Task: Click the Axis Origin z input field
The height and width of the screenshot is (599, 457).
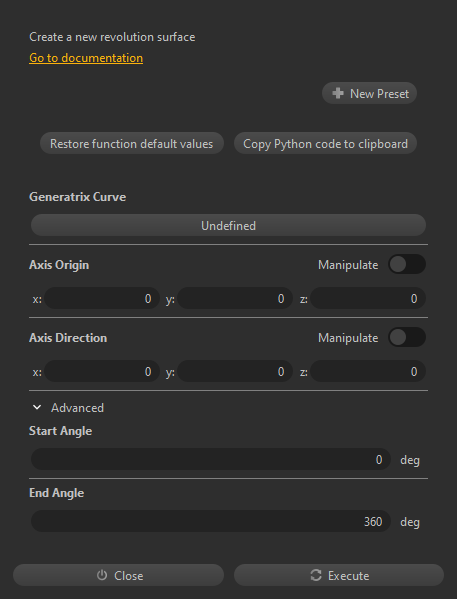Action: point(368,298)
